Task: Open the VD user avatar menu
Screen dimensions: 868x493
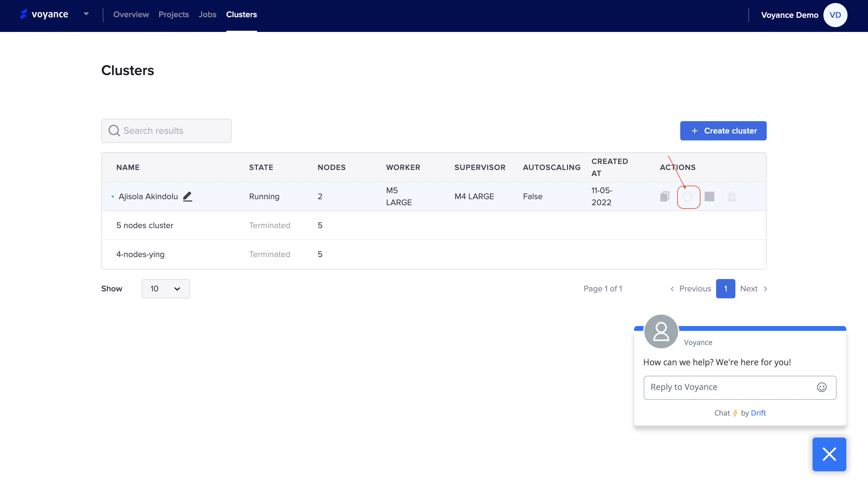Action: click(x=835, y=15)
